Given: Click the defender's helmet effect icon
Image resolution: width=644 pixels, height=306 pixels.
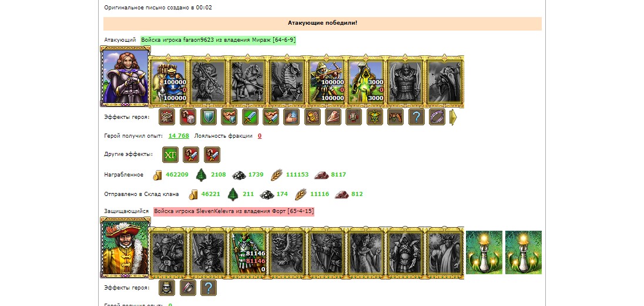Looking at the screenshot, I should 167,288.
